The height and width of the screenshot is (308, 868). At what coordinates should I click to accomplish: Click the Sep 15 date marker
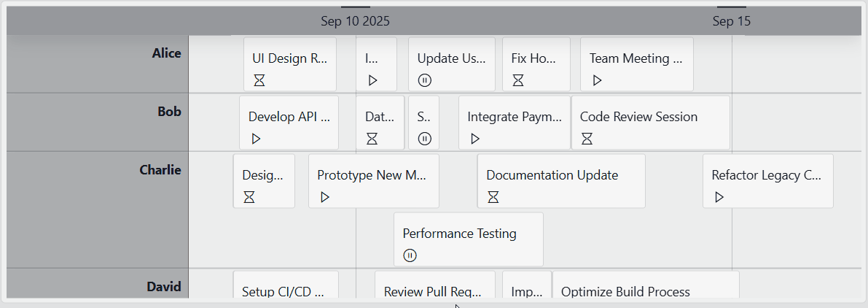pyautogui.click(x=732, y=21)
